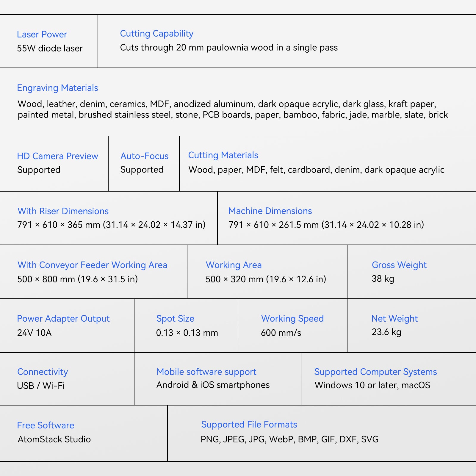Screen dimensions: 476x476
Task: Click the Power Adapter Output heading
Action: click(x=63, y=319)
